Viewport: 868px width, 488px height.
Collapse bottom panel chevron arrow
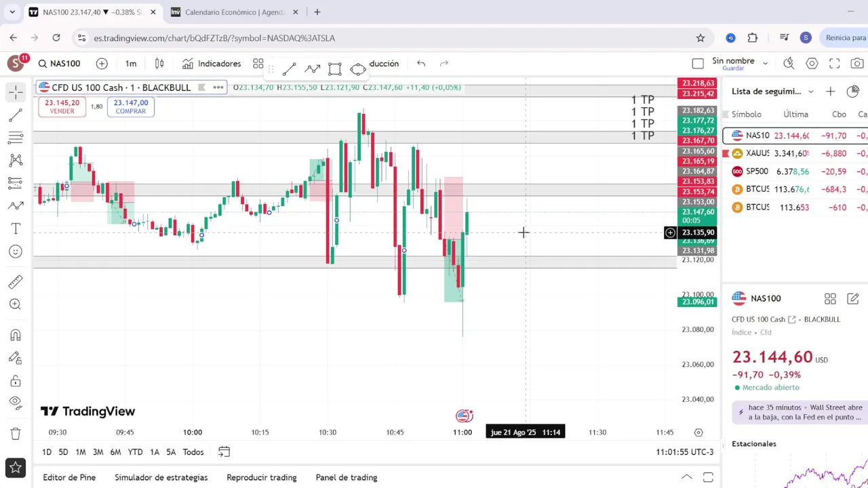coord(686,477)
